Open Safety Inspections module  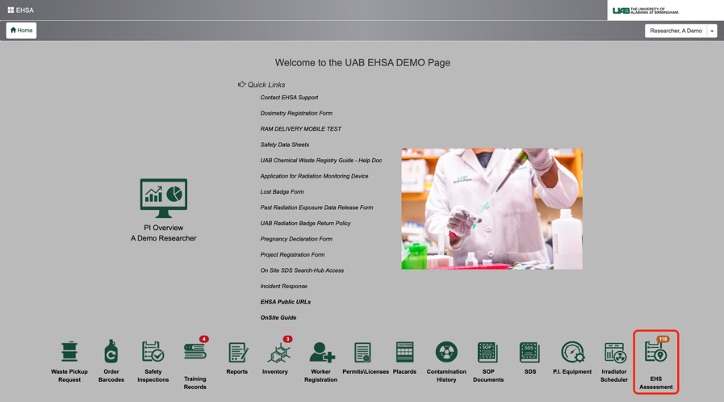click(x=153, y=352)
